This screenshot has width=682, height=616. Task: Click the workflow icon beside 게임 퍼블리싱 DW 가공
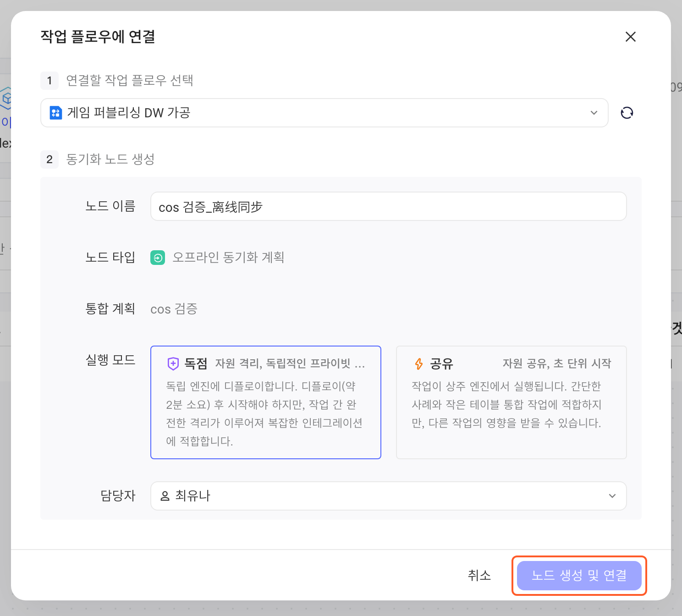[x=56, y=113]
